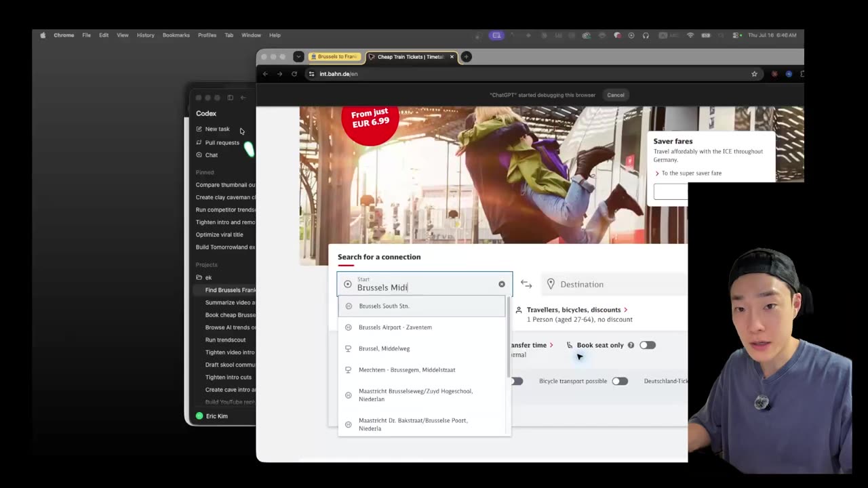Open Book seat only help icon
The width and height of the screenshot is (868, 488).
pos(631,345)
